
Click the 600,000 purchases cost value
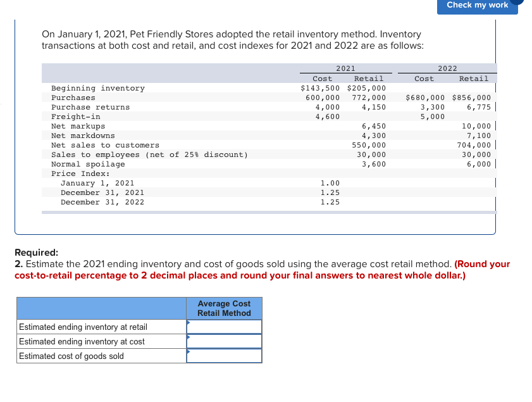pyautogui.click(x=323, y=97)
